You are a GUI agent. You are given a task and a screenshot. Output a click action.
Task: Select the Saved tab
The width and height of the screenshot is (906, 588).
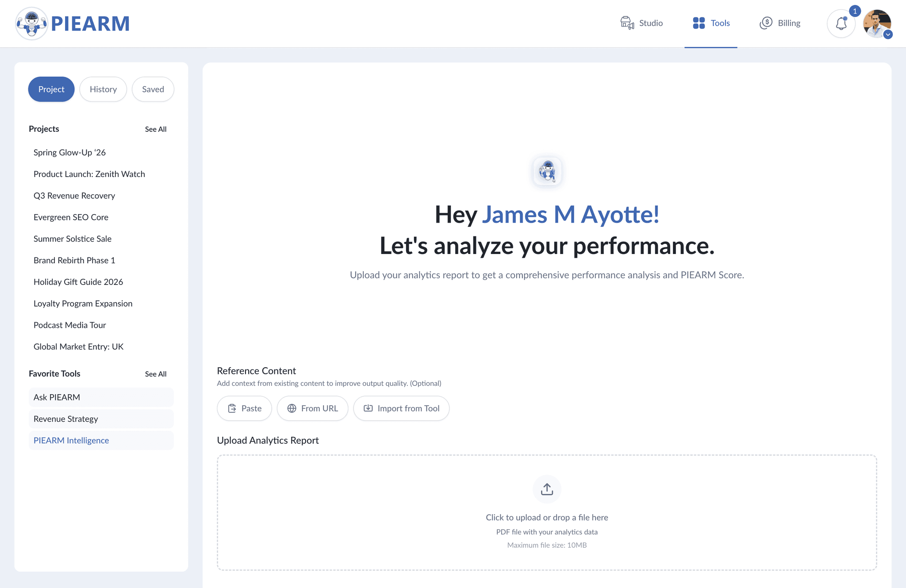(x=153, y=89)
